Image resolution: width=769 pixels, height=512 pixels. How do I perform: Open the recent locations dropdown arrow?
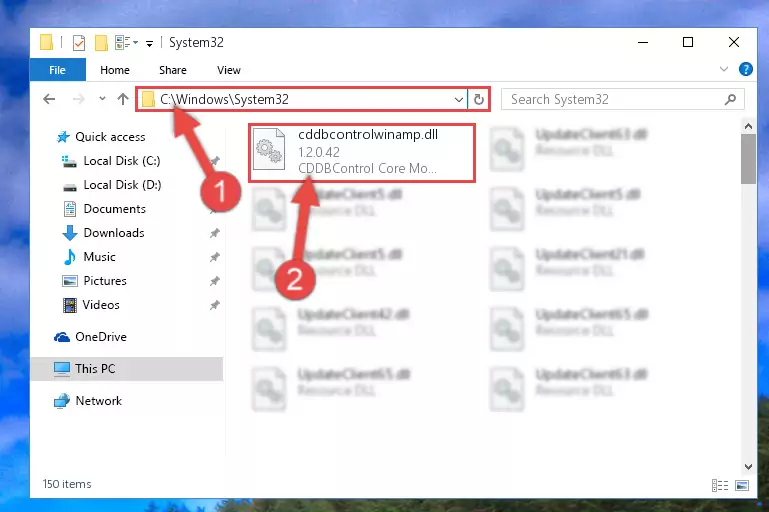click(x=102, y=99)
